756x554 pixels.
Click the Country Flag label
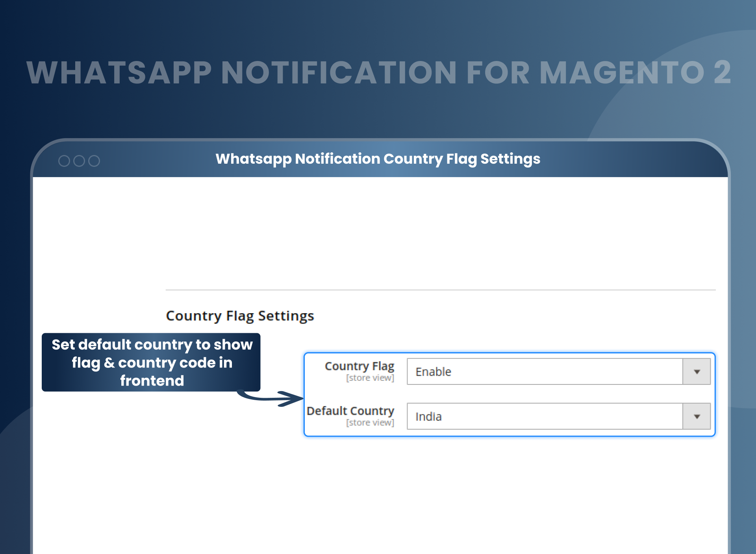tap(359, 366)
